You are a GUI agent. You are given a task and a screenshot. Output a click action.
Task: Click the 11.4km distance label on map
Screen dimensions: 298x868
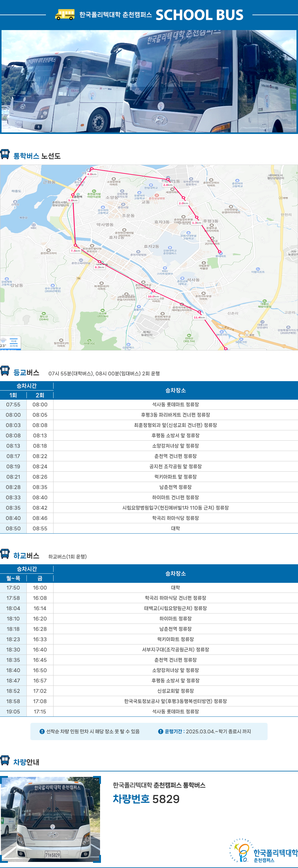pos(199,317)
